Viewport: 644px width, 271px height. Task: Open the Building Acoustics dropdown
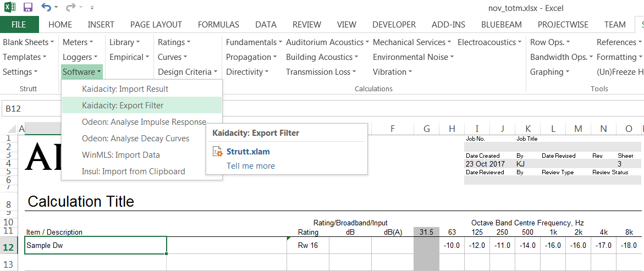click(322, 57)
